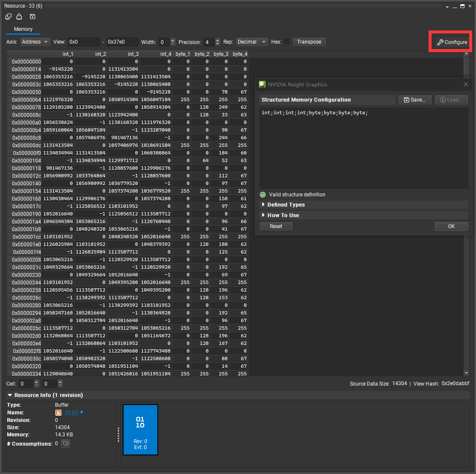Open the Axis Address dropdown
Viewport: 476px width, 474px height.
click(x=35, y=42)
